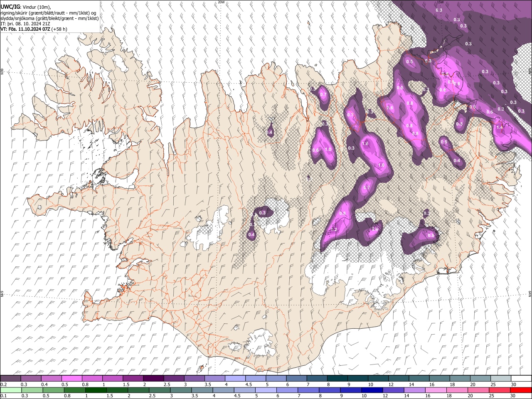Pick the dark magenta 1.5 swatch in upper scale
Screen dimensions: 532x399
(x=133, y=379)
